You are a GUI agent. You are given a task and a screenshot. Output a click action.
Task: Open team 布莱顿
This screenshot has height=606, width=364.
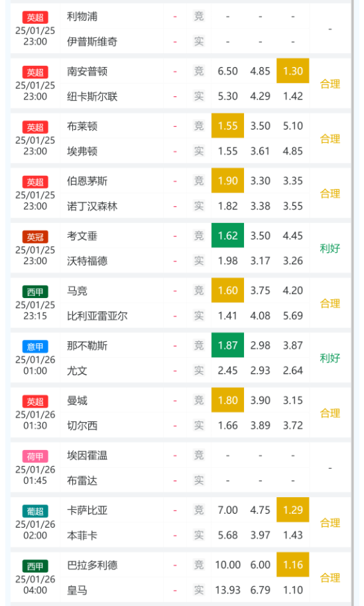[82, 126]
